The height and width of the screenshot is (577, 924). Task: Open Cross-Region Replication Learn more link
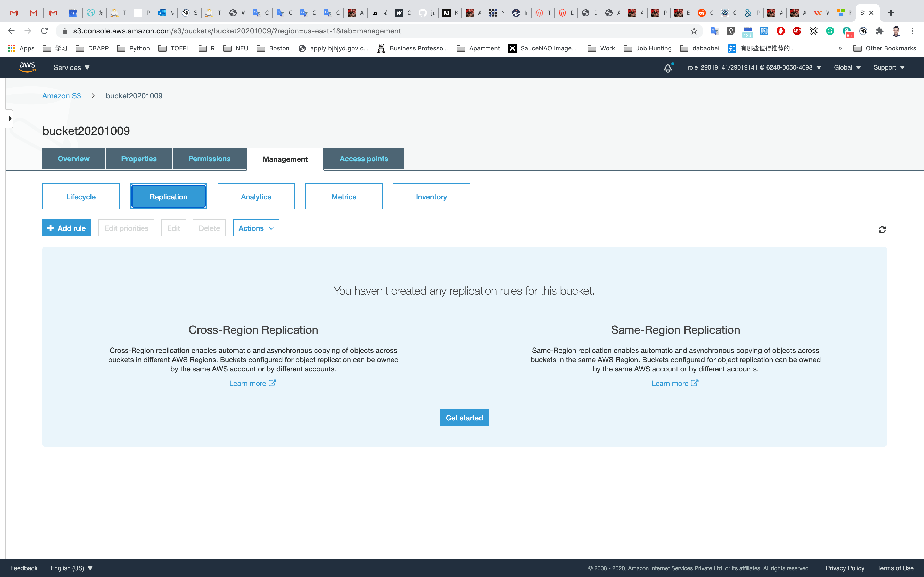click(252, 383)
